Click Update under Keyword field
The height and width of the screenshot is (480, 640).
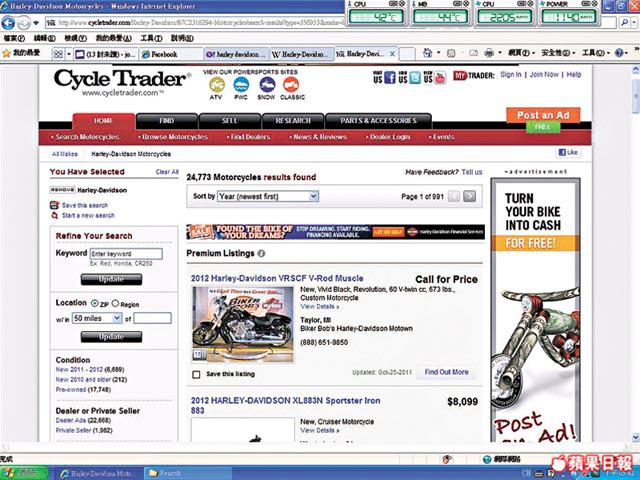[x=111, y=280]
